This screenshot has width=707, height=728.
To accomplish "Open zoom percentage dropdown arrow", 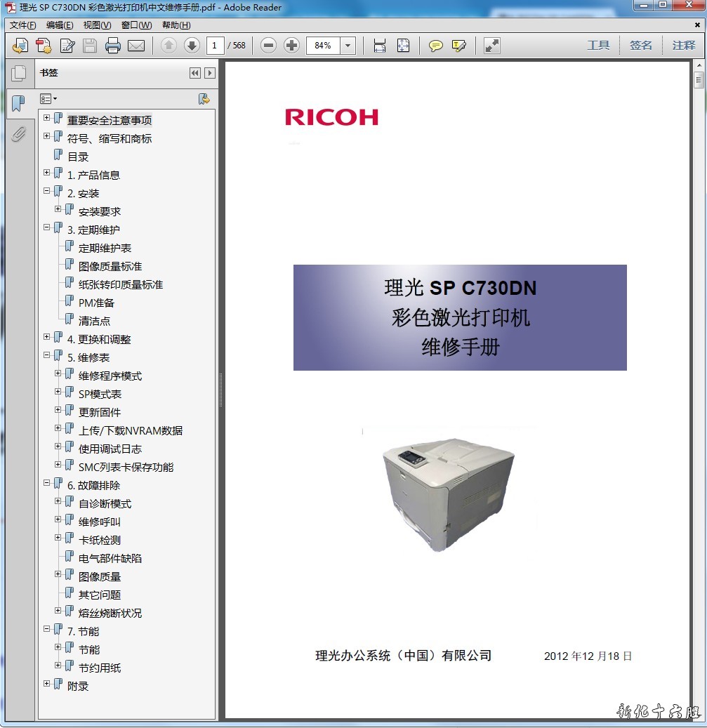I will 348,46.
